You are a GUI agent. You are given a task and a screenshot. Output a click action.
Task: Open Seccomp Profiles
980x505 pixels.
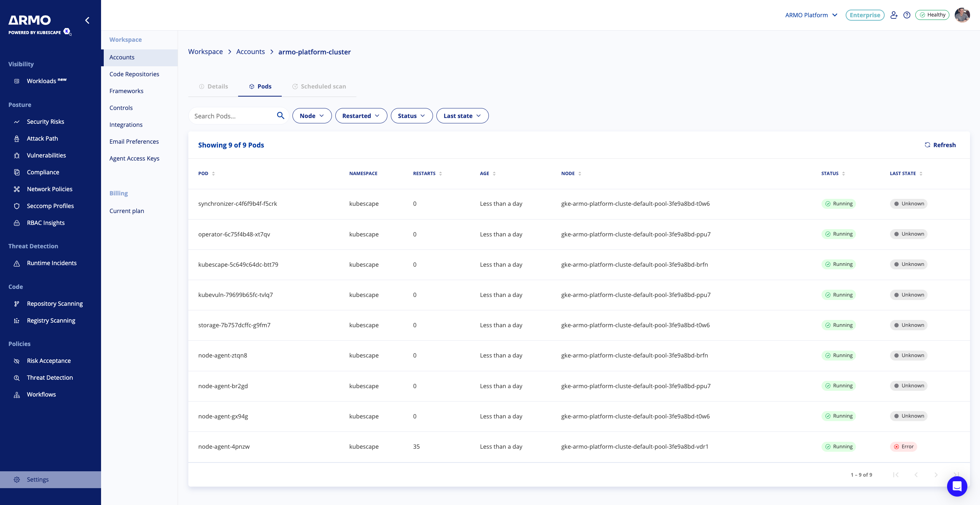coord(51,206)
